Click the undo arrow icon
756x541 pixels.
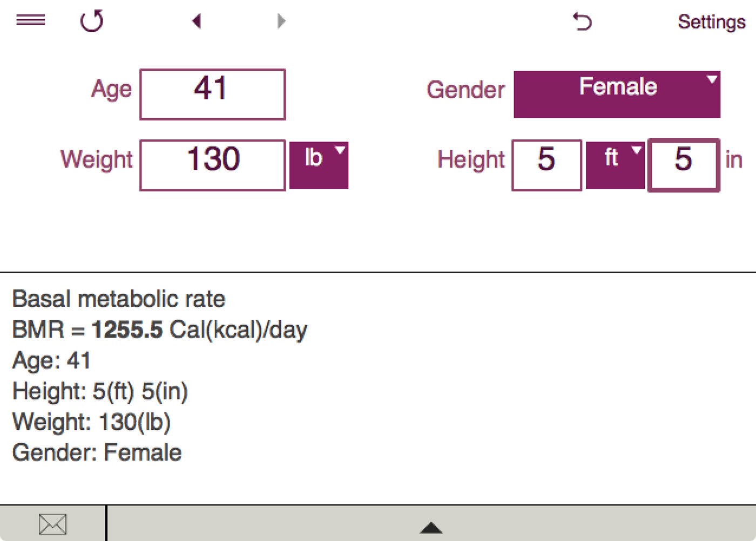pyautogui.click(x=582, y=22)
